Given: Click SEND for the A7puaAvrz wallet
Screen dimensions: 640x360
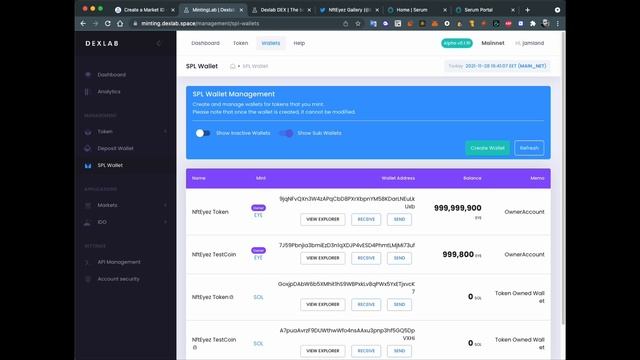Looking at the screenshot, I should pos(399,351).
